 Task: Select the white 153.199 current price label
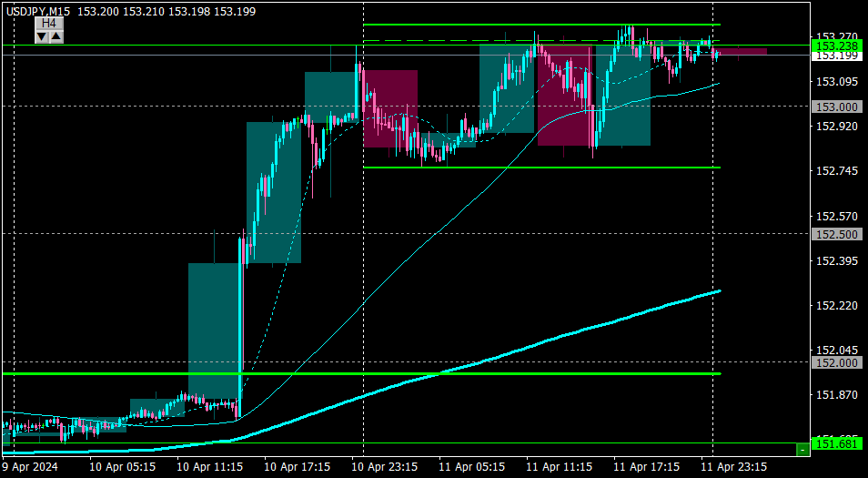[836, 56]
